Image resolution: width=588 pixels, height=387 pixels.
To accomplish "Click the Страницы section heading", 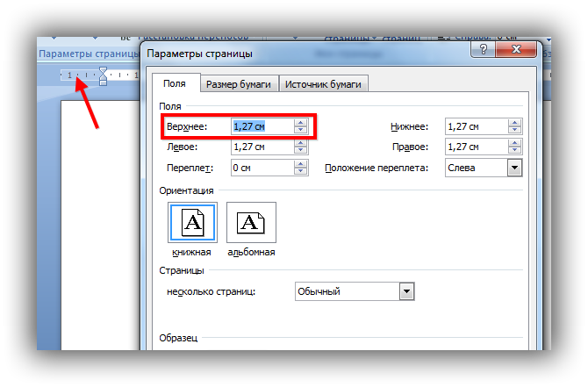I will click(182, 270).
